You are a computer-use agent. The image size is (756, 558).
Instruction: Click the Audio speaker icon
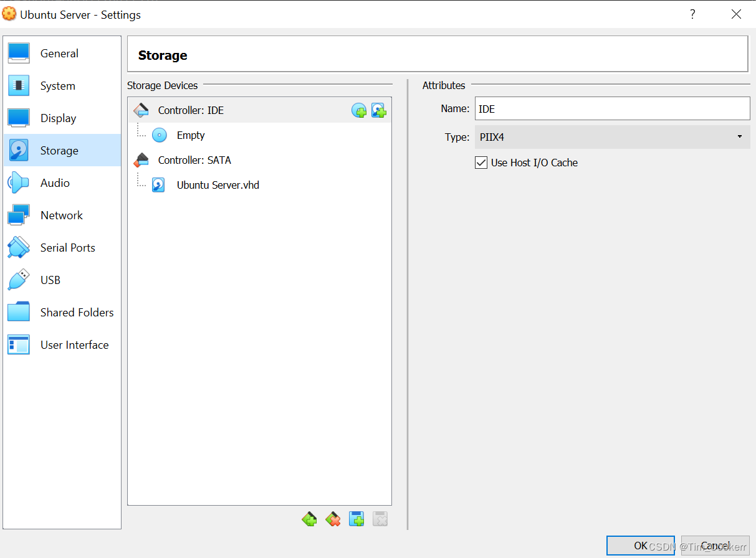pos(19,183)
